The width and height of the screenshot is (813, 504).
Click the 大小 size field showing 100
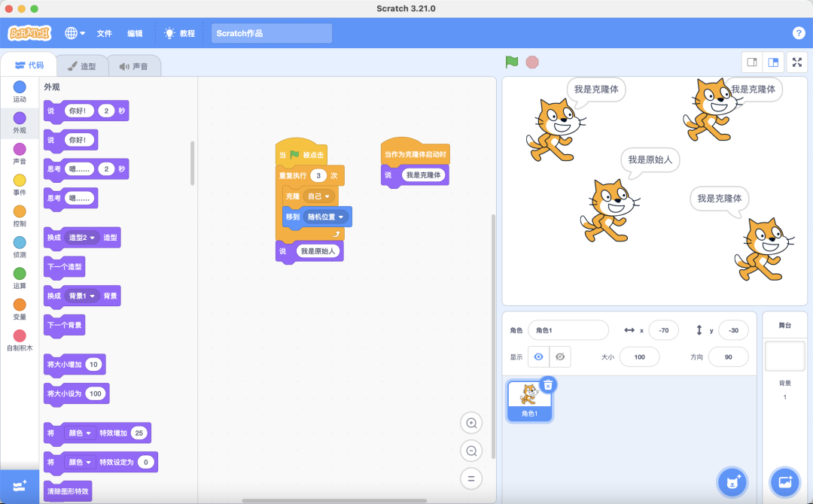click(x=639, y=357)
